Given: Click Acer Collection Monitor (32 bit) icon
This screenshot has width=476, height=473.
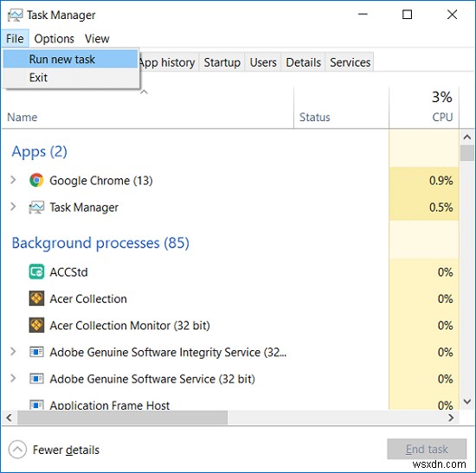Looking at the screenshot, I should [36, 325].
